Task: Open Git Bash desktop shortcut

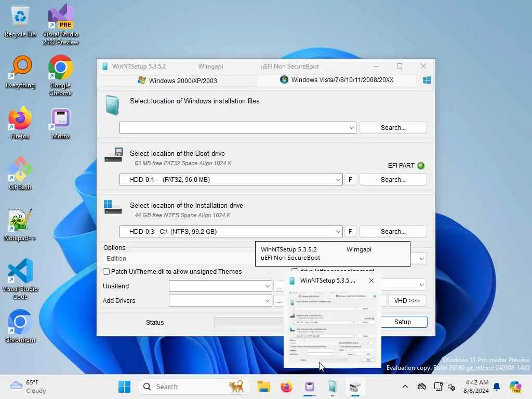Action: [20, 174]
